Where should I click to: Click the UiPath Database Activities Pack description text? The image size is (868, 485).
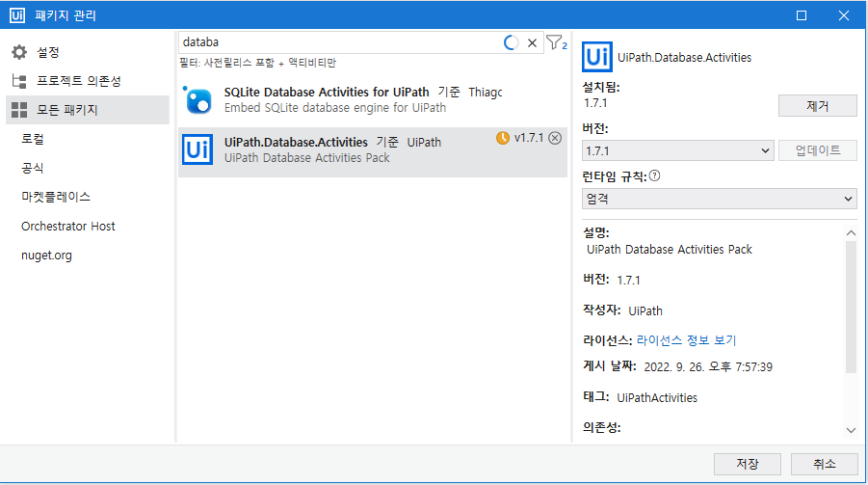670,250
